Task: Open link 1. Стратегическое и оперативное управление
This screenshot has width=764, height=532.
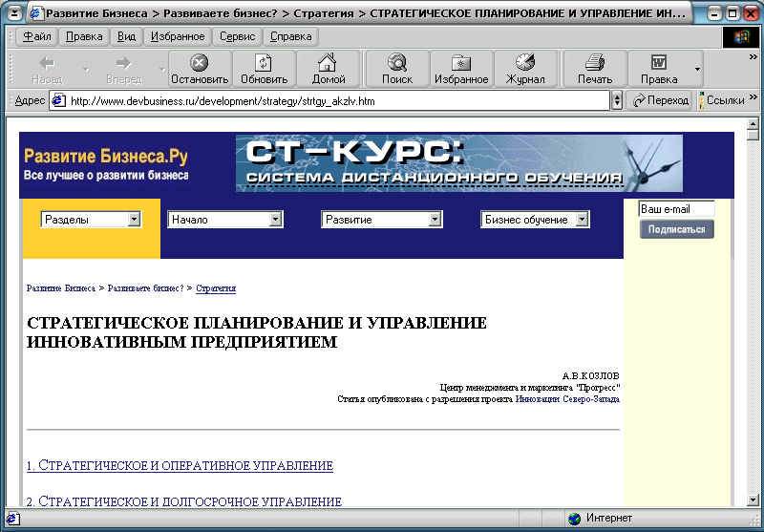Action: click(x=180, y=466)
